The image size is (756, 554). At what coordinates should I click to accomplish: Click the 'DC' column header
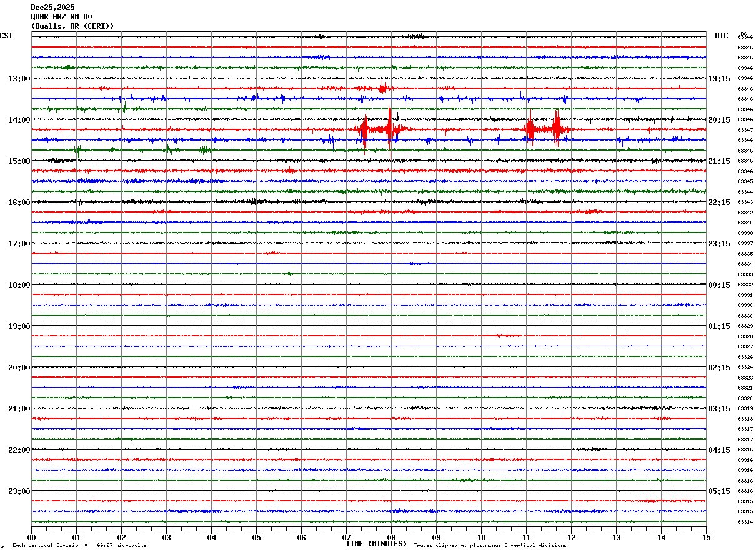744,33
